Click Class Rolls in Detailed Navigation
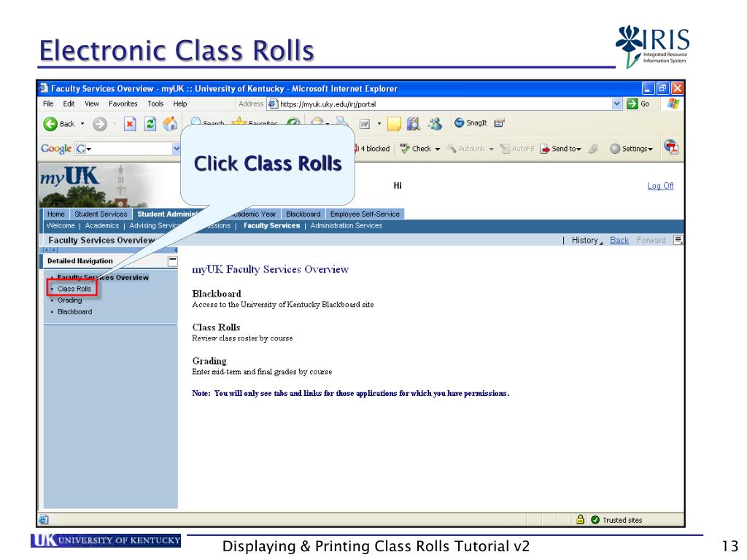Viewport: 747px width, 560px height. [74, 289]
